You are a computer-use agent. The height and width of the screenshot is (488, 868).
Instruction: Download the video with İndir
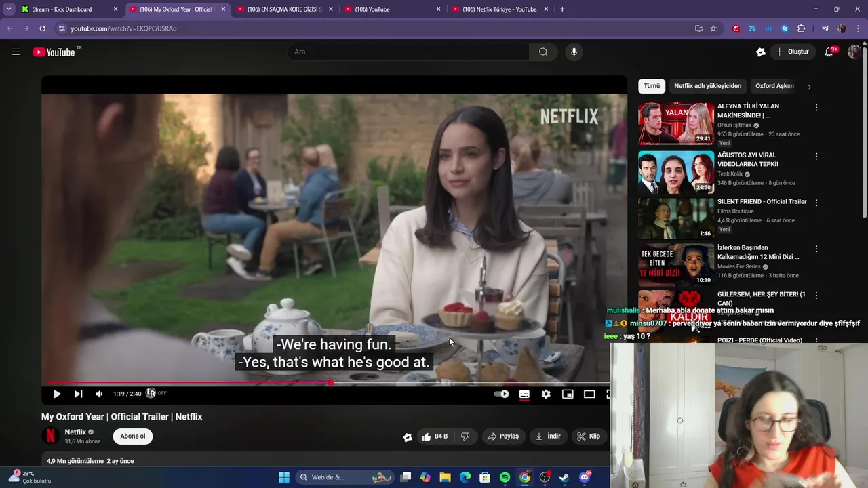pyautogui.click(x=548, y=436)
